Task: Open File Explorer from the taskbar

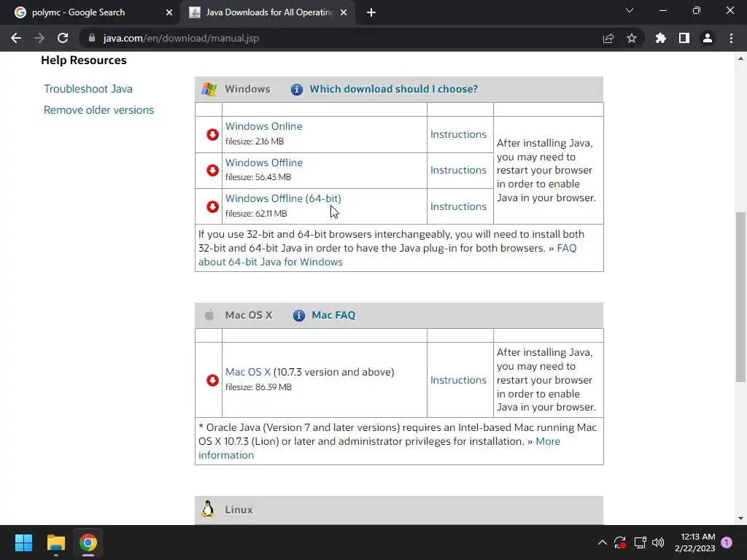Action: pos(55,542)
